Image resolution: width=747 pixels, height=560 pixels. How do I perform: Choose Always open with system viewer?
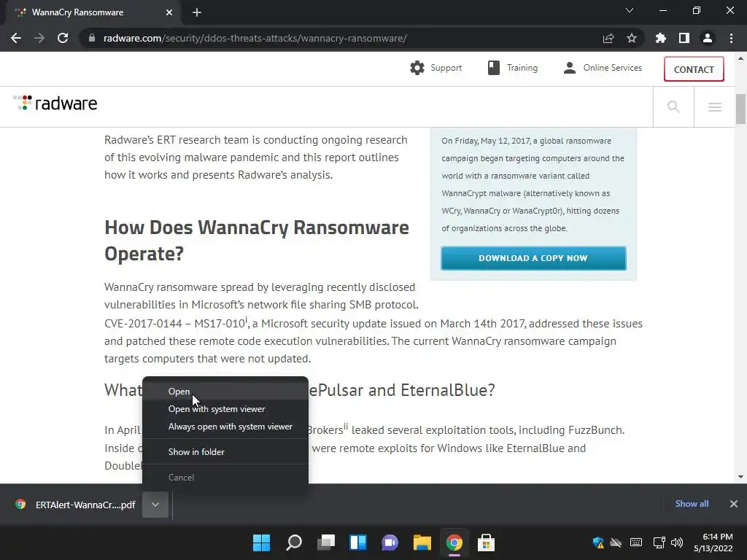225,427
